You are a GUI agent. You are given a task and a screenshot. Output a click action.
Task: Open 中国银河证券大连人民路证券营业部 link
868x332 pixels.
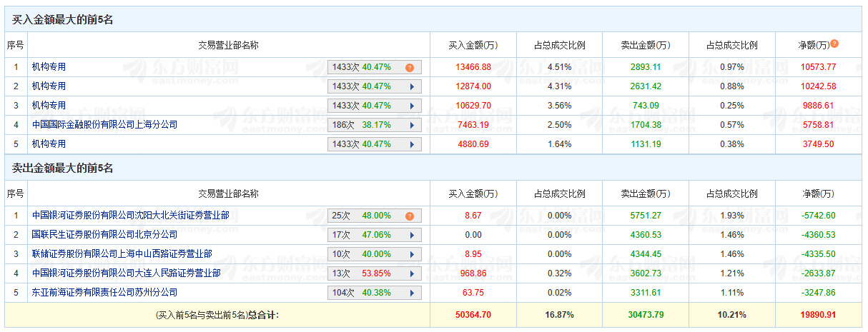tap(126, 273)
